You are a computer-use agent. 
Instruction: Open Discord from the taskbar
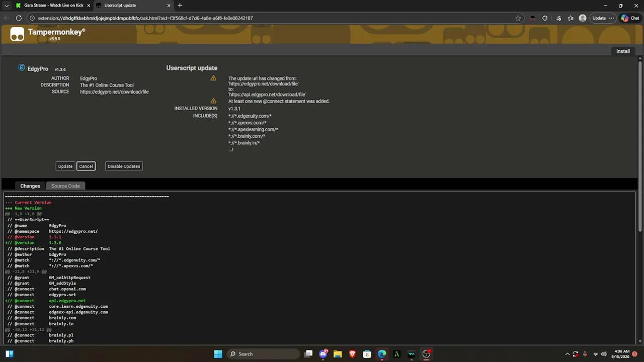(323, 354)
